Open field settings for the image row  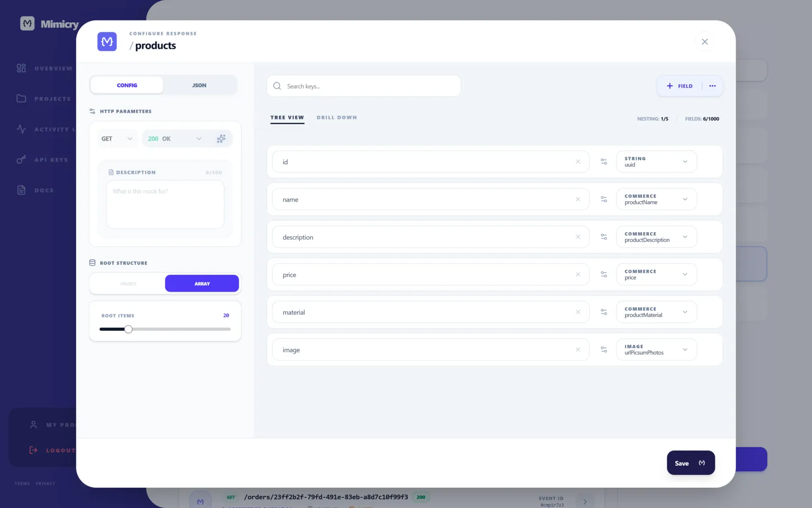[x=604, y=350]
